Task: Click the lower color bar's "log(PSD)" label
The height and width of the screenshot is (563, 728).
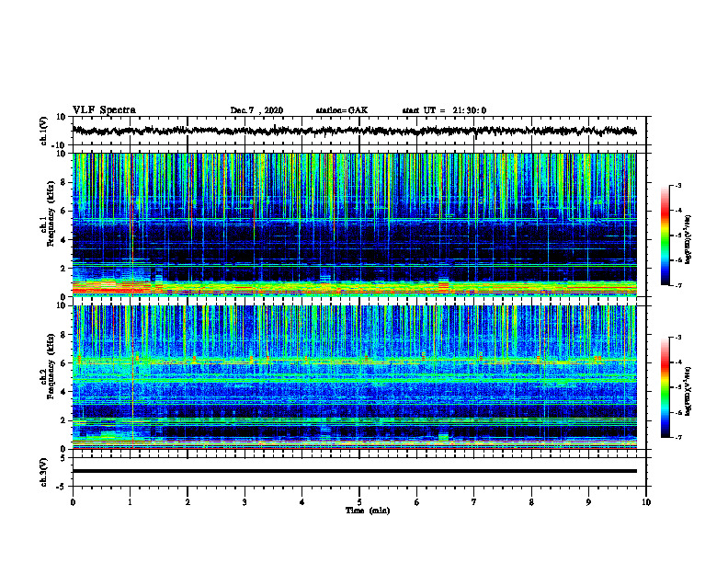Action: 688,391
